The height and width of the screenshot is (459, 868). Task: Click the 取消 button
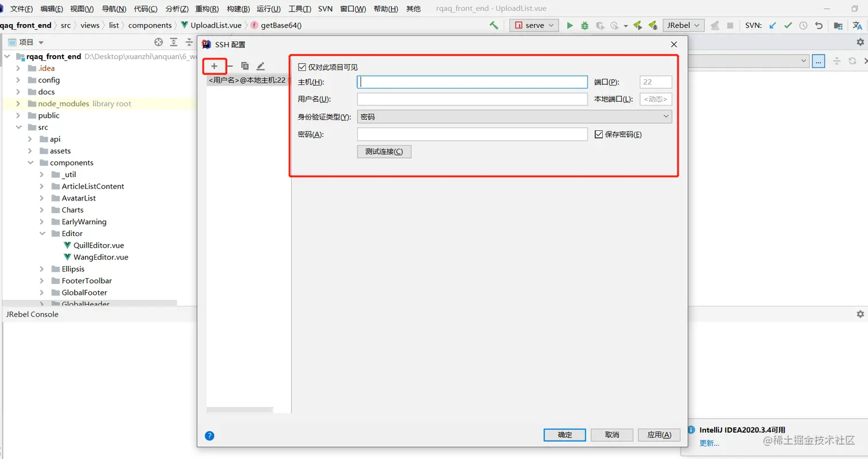612,435
